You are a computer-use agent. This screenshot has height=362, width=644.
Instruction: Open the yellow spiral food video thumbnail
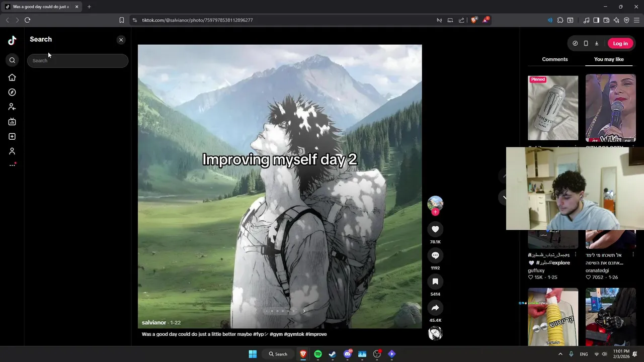(553, 317)
